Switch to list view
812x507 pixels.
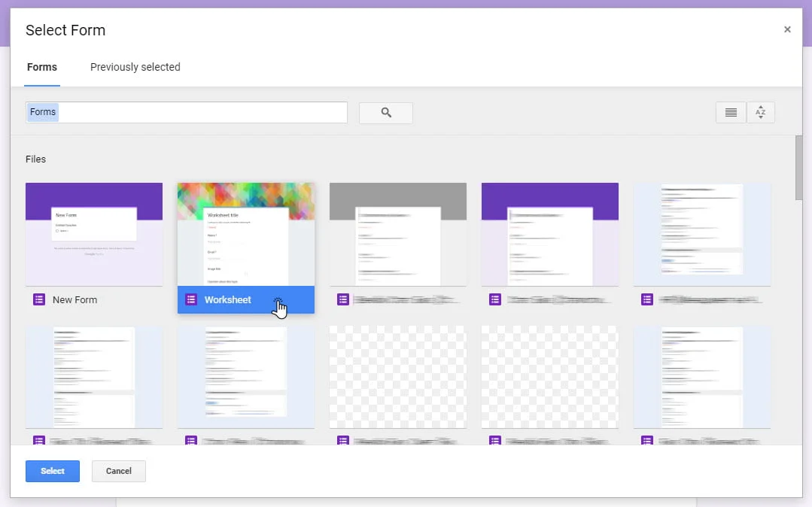pyautogui.click(x=731, y=112)
